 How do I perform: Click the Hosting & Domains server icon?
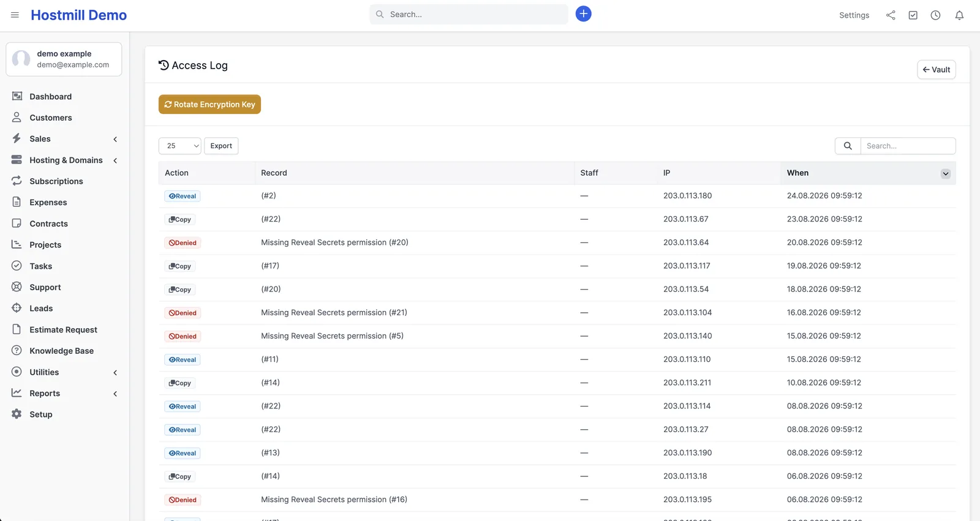(x=17, y=160)
